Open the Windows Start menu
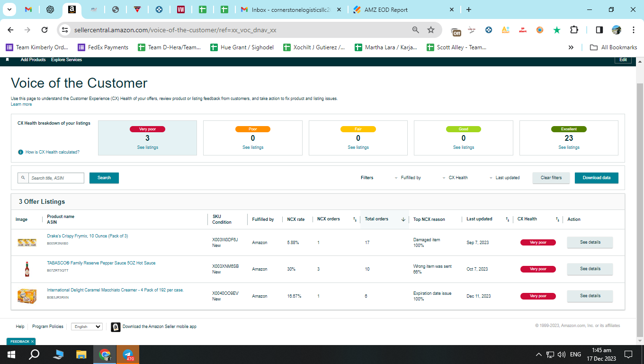This screenshot has width=644, height=364. pos(11,355)
